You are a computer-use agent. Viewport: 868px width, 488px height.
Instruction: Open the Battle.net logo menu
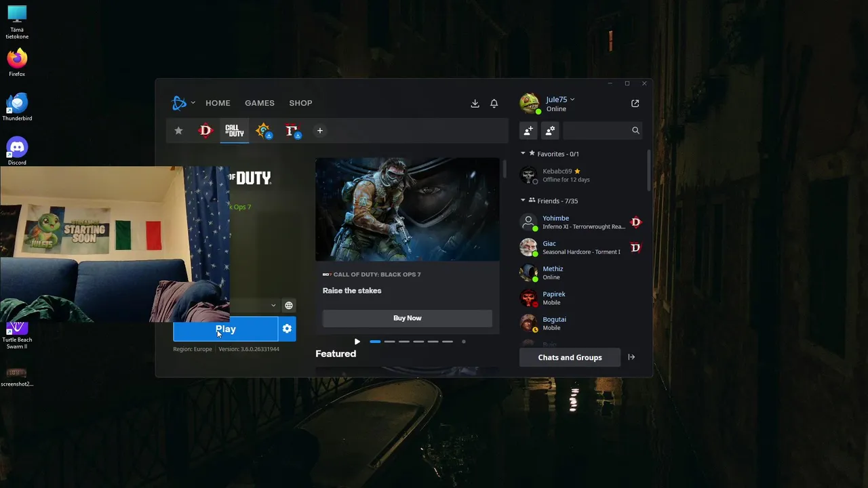click(179, 103)
